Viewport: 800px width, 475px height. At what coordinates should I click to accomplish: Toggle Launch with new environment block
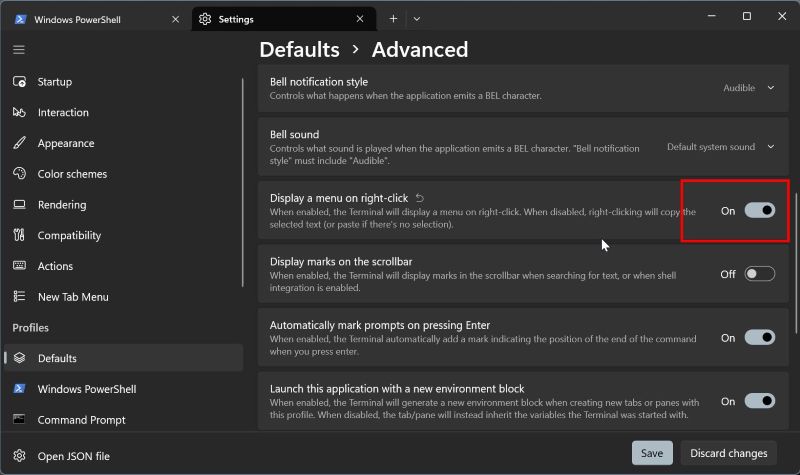759,401
